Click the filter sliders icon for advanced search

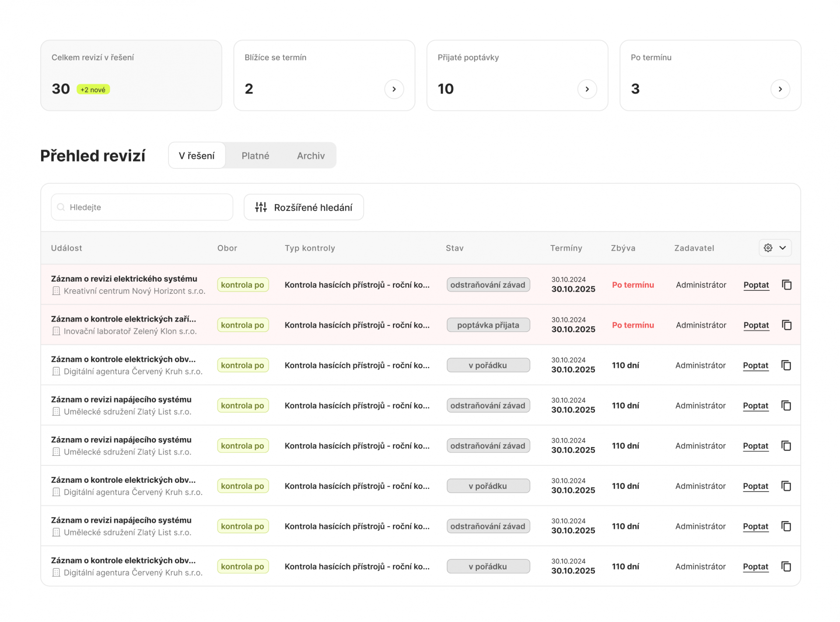261,207
